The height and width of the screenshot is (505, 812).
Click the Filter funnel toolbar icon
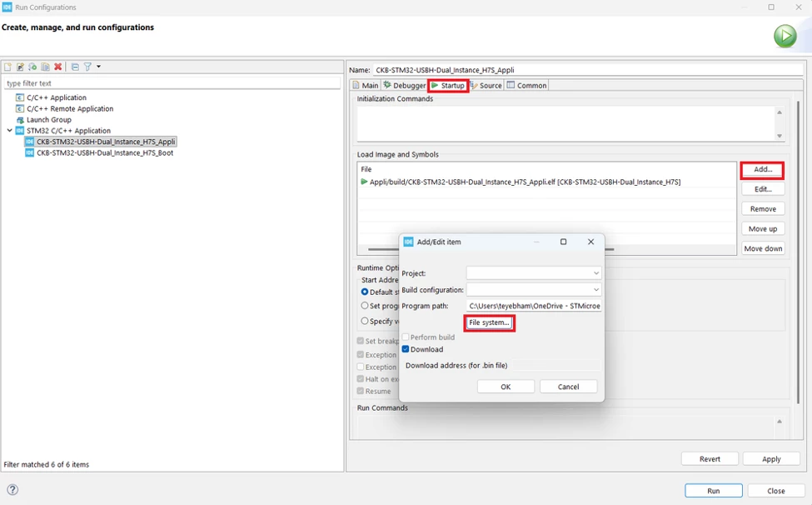pos(87,67)
